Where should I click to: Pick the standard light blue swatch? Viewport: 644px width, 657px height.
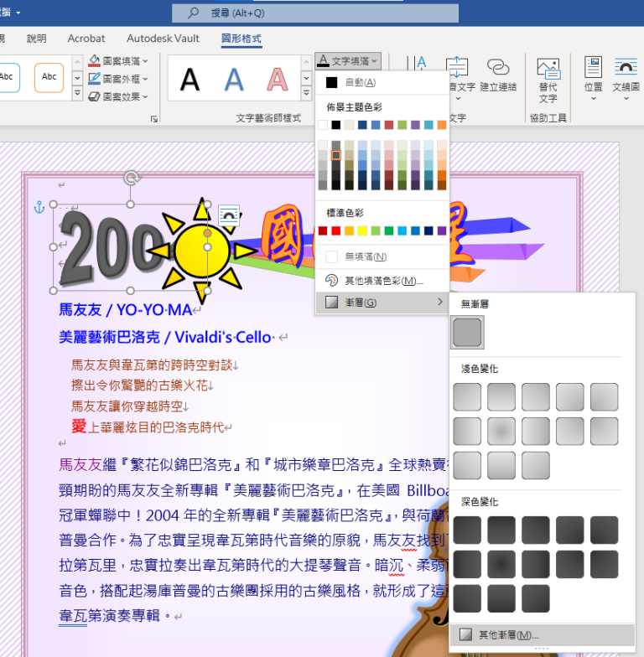[x=402, y=230]
